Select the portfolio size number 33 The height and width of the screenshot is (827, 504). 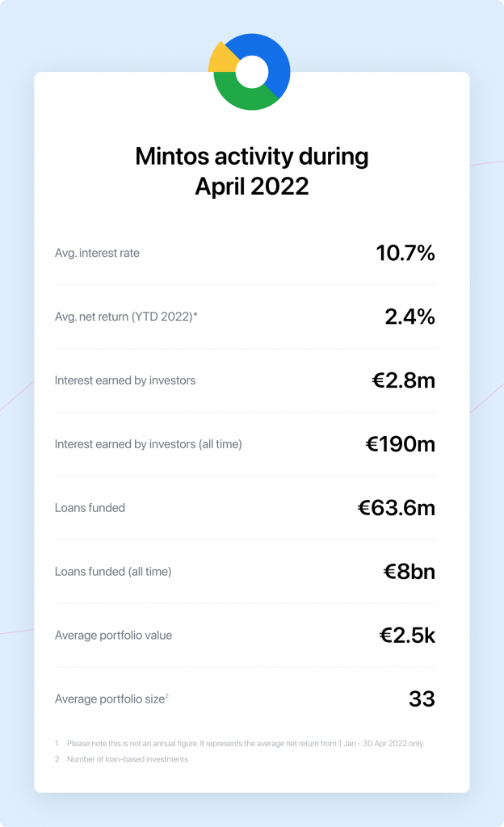(422, 699)
